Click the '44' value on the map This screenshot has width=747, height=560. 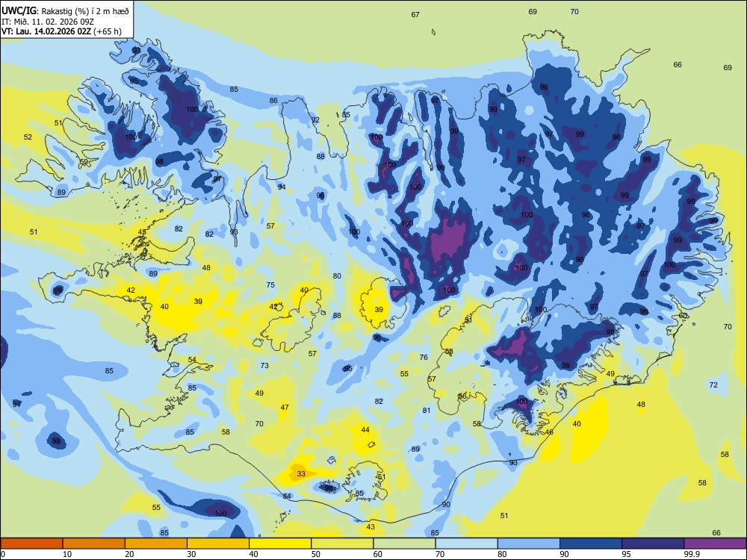365,429
